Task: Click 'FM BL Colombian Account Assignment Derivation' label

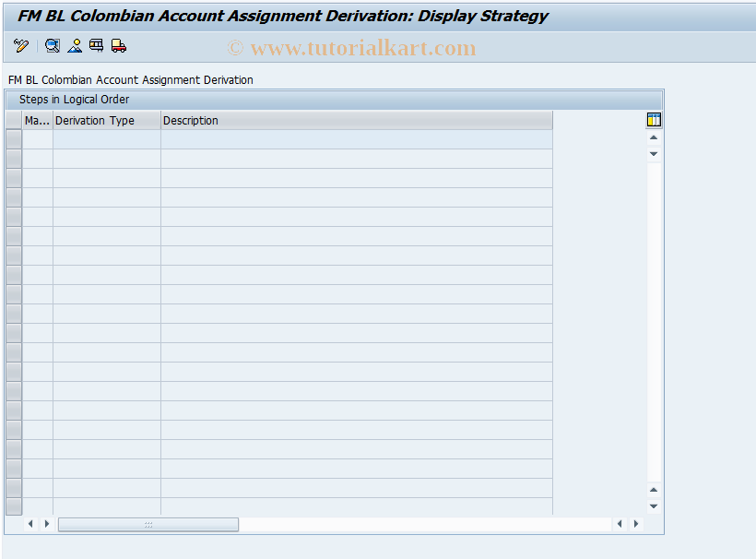Action: [x=131, y=80]
